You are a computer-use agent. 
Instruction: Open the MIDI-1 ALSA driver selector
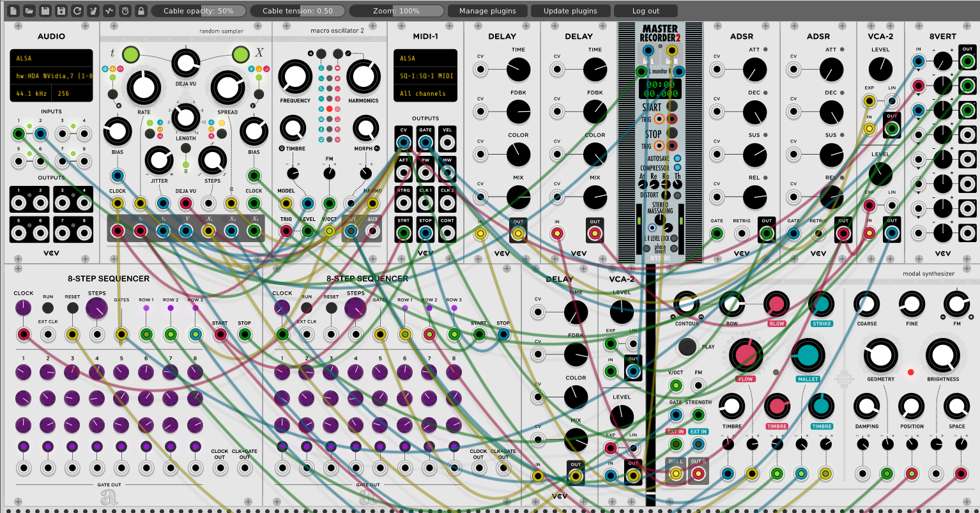(425, 58)
